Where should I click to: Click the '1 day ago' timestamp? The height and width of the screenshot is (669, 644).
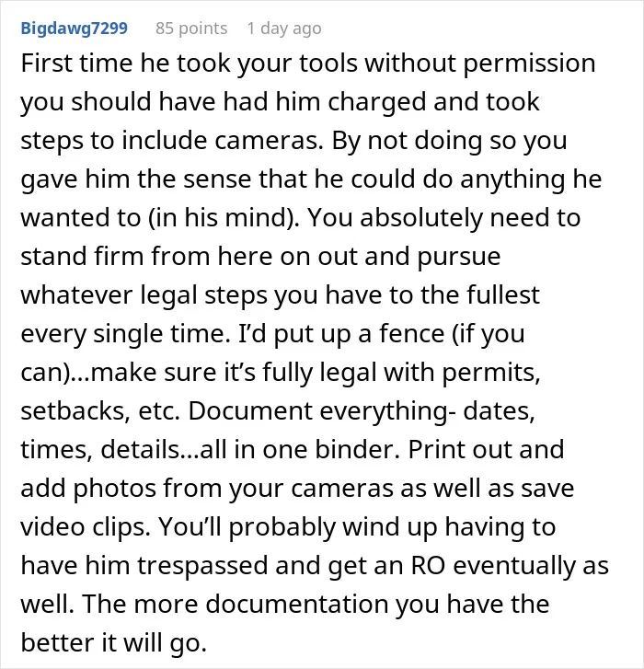pos(284,29)
